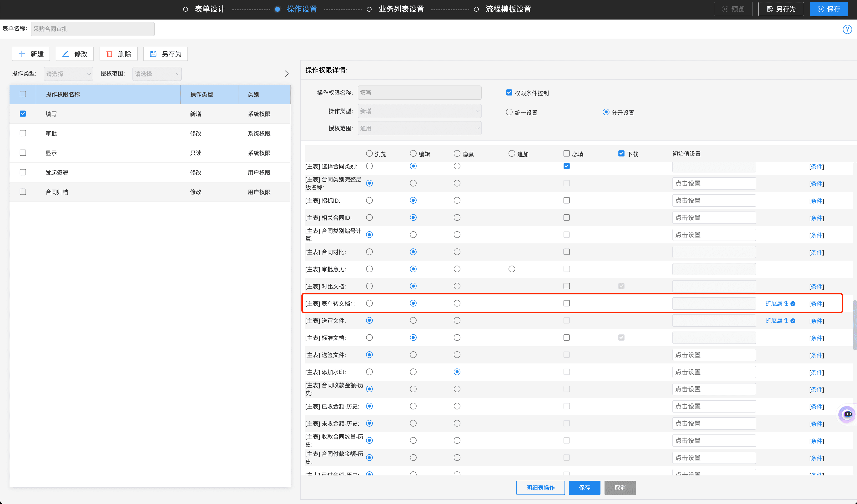857x504 pixels.
Task: Open the 授权范围 通用 dropdown in details
Action: [419, 128]
